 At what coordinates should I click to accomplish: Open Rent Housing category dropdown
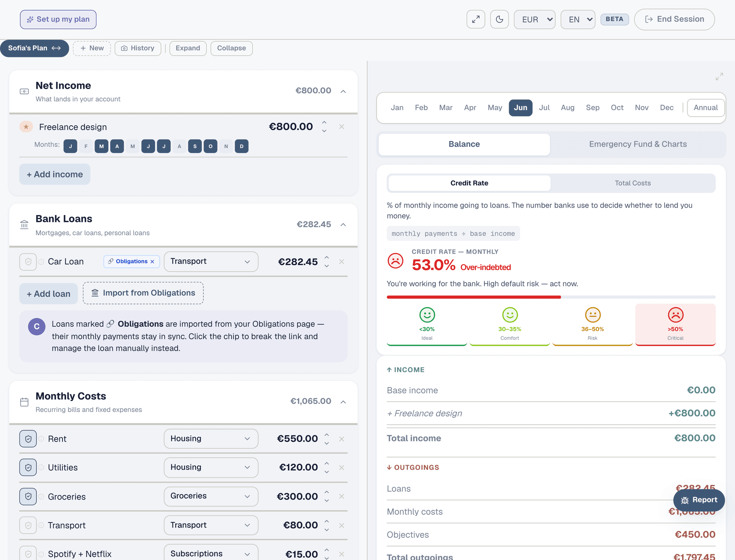[211, 439]
